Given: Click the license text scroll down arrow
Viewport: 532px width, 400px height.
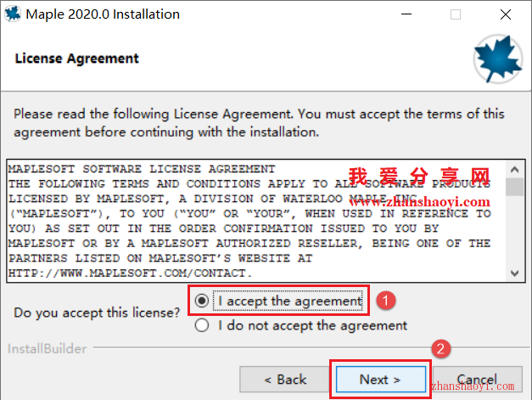Looking at the screenshot, I should 514,273.
